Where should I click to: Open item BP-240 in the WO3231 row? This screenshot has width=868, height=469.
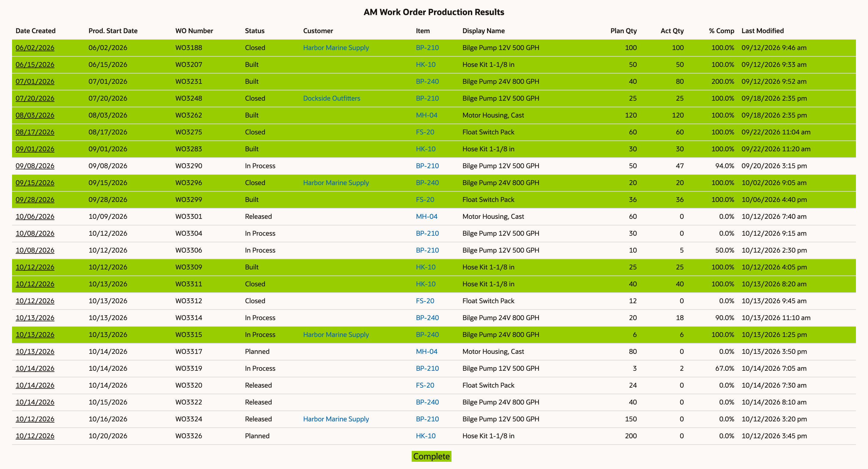(x=427, y=81)
